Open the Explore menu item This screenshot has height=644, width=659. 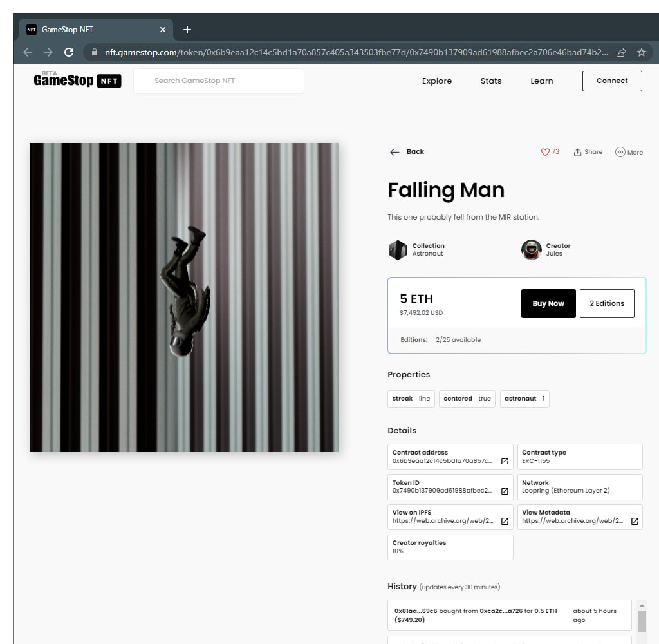coord(437,81)
